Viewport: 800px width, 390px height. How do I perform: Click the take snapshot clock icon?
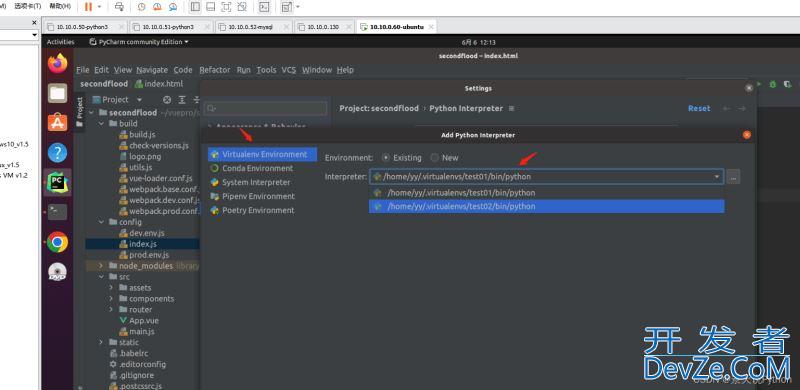pos(141,7)
